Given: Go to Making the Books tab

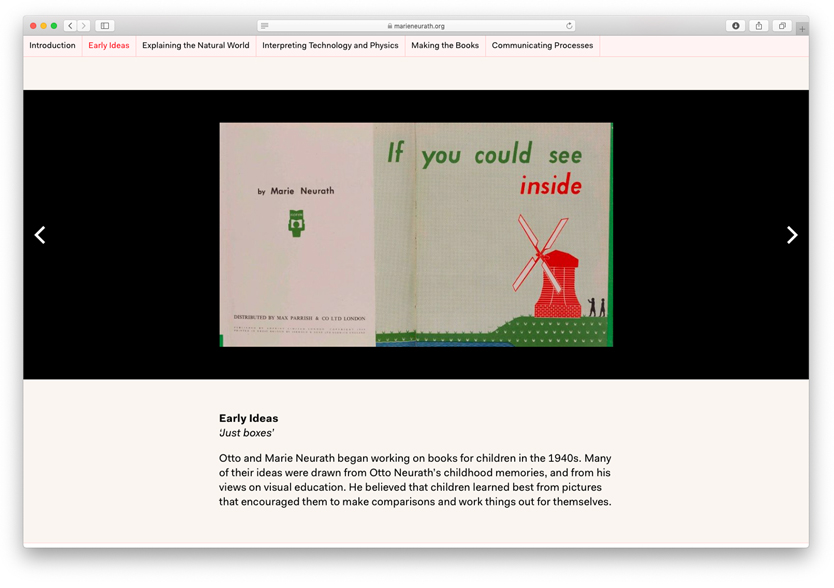Looking at the screenshot, I should (x=445, y=46).
